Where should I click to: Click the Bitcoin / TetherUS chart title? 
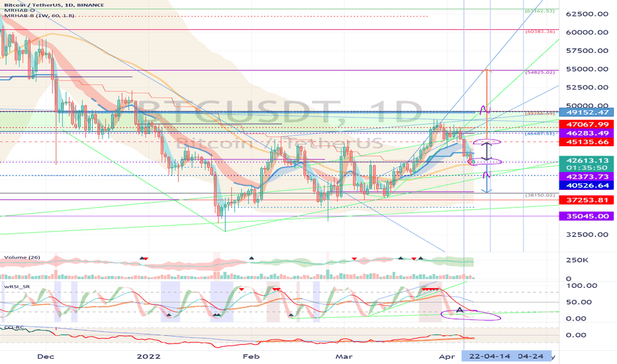pyautogui.click(x=54, y=5)
